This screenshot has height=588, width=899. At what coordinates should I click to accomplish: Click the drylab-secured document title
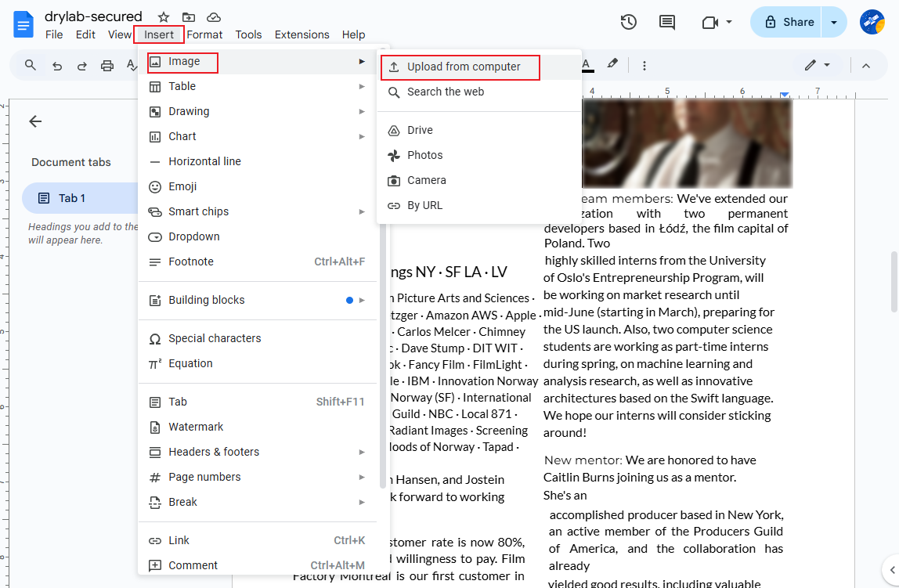(x=93, y=16)
